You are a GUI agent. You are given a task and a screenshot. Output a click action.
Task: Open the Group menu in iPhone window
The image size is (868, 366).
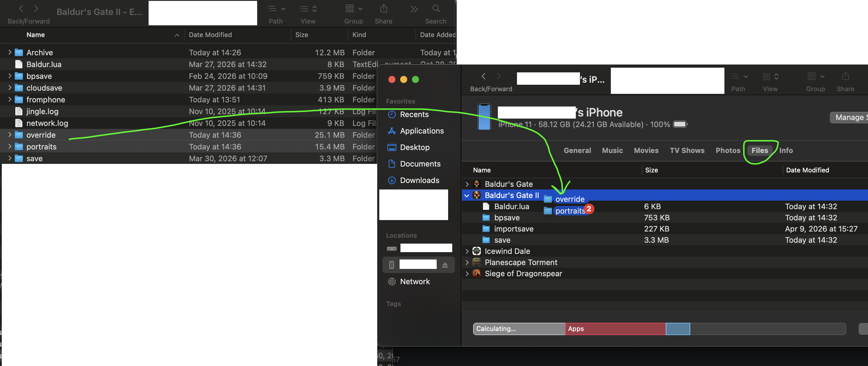pyautogui.click(x=815, y=77)
